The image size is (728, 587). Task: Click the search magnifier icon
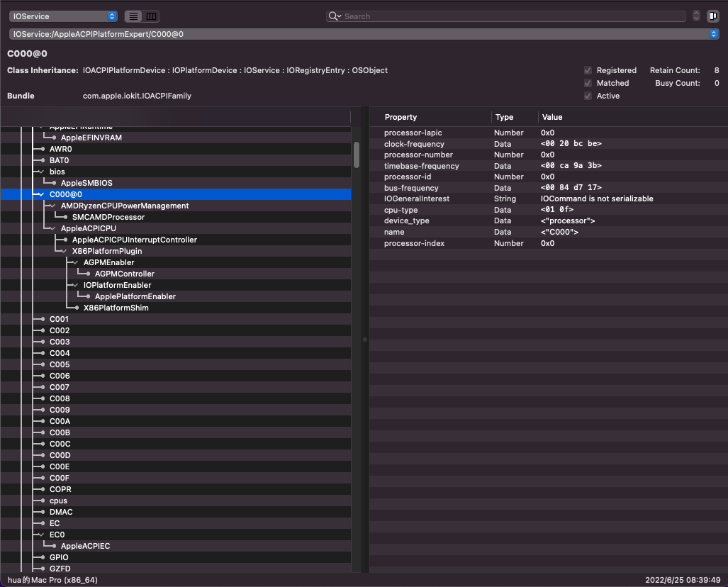[334, 16]
